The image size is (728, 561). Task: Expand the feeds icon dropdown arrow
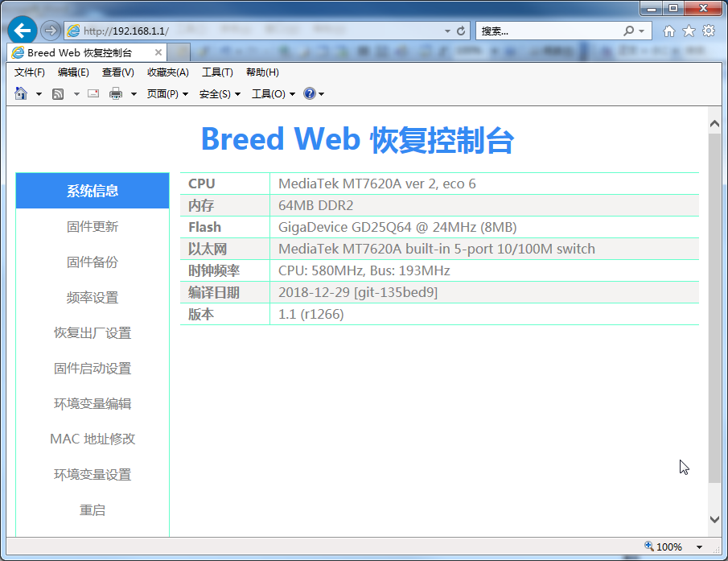click(x=76, y=94)
